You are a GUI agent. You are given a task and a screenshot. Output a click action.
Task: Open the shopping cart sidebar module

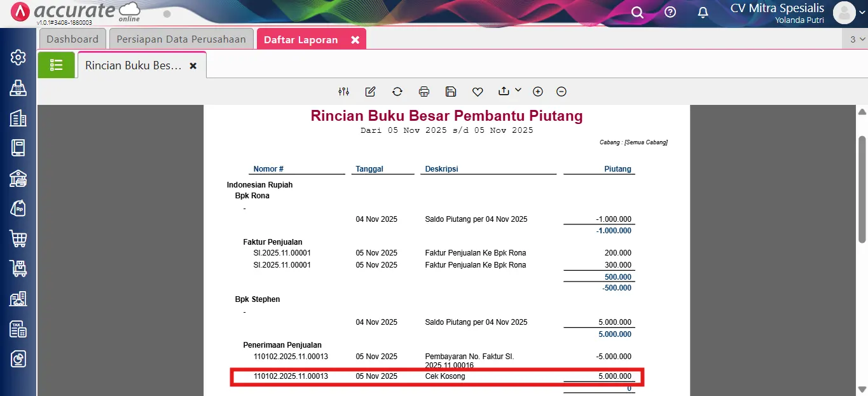point(18,239)
